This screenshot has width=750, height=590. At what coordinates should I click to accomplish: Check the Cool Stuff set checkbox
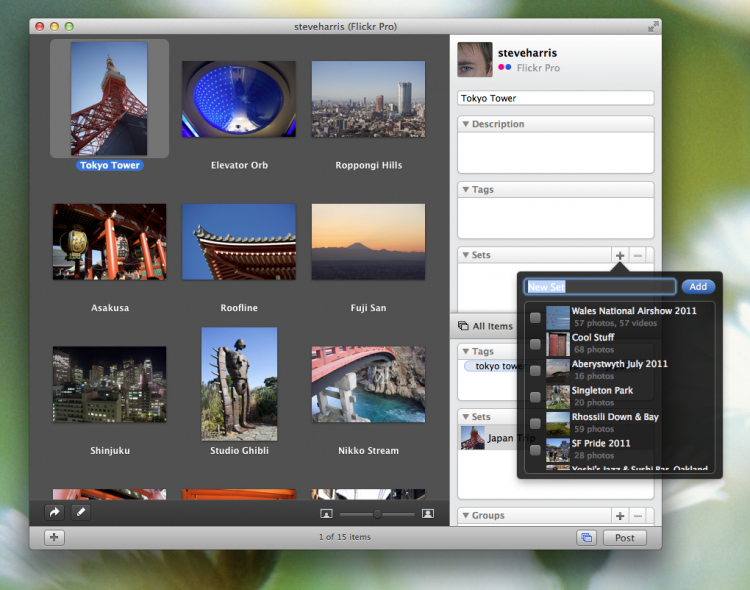coord(535,344)
